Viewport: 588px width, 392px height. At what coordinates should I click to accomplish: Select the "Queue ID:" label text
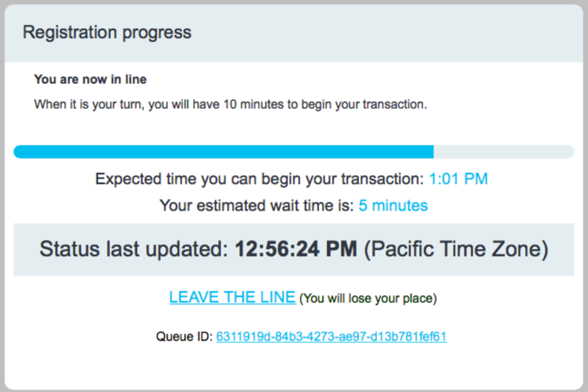pos(183,337)
